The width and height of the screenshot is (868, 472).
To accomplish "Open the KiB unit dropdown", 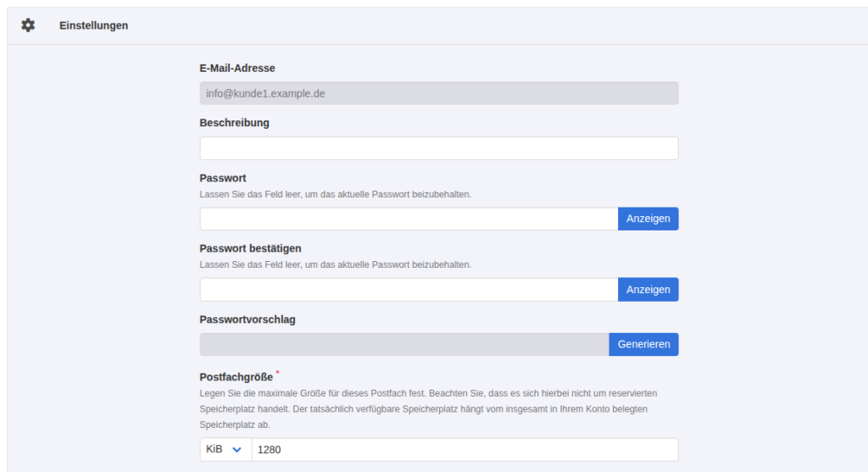I will 225,449.
